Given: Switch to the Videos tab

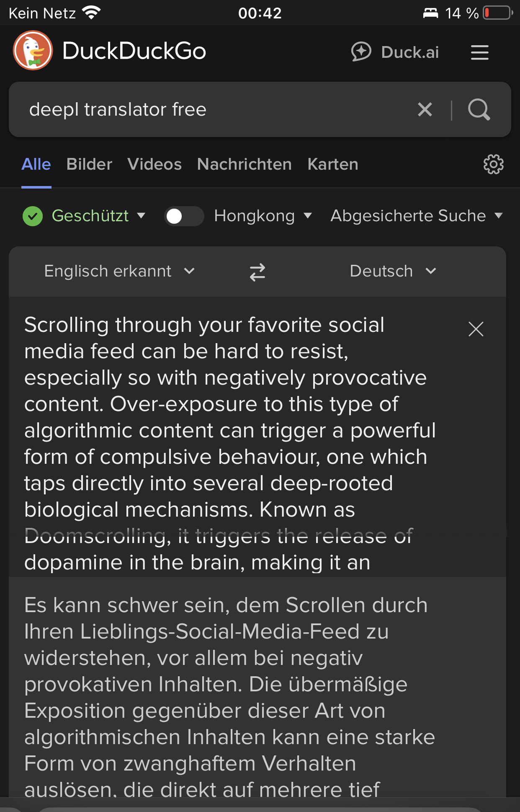Looking at the screenshot, I should (154, 164).
